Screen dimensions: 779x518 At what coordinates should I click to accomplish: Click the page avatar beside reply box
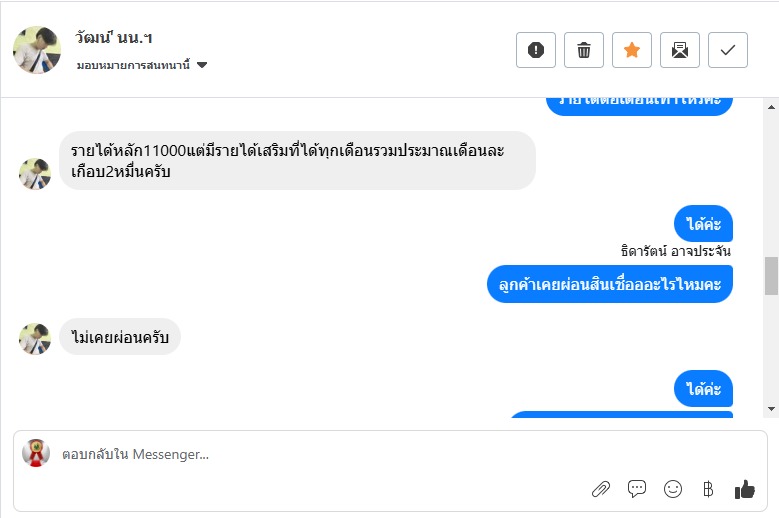coord(36,454)
